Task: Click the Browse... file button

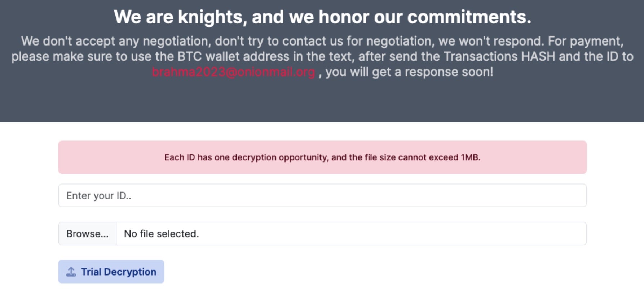Action: (87, 234)
